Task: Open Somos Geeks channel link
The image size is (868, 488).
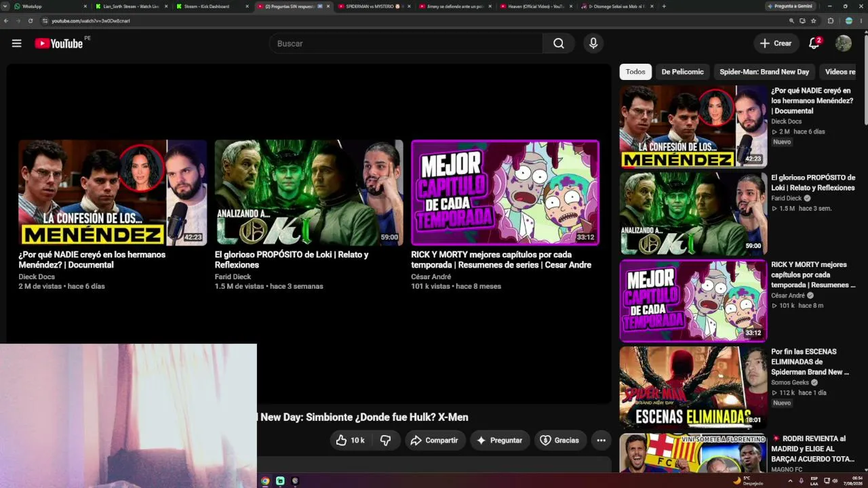Action: point(790,382)
